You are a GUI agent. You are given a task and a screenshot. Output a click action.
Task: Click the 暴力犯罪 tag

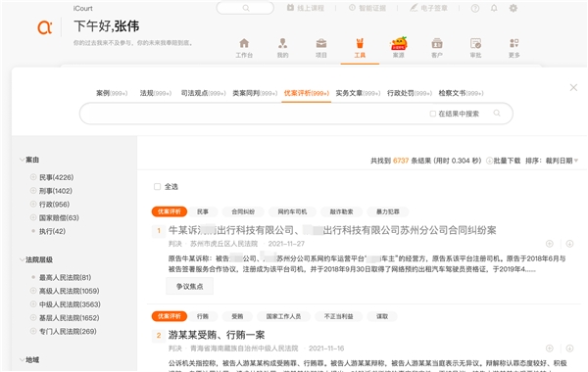(388, 211)
